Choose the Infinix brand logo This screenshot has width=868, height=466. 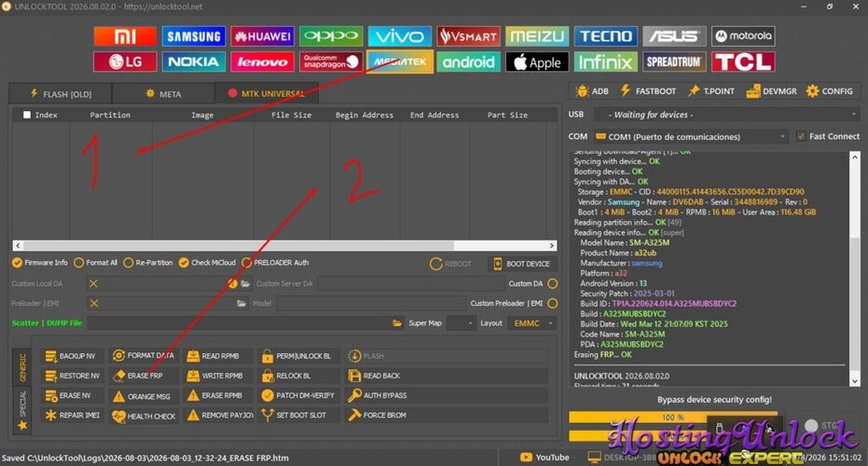tap(606, 62)
